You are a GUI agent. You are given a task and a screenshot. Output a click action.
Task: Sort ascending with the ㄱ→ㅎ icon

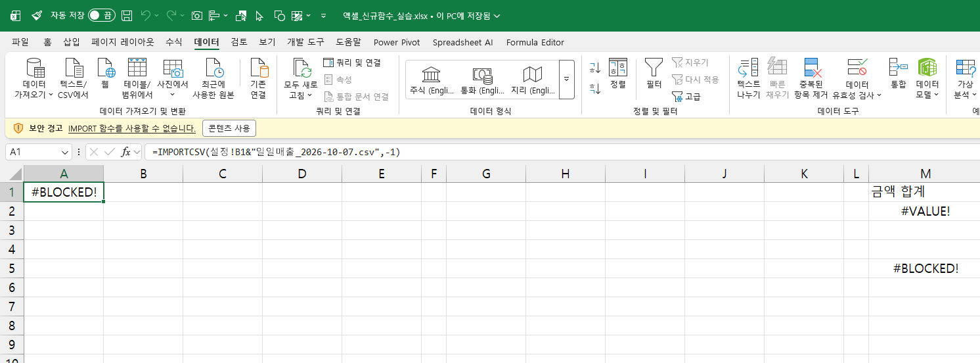[x=594, y=67]
